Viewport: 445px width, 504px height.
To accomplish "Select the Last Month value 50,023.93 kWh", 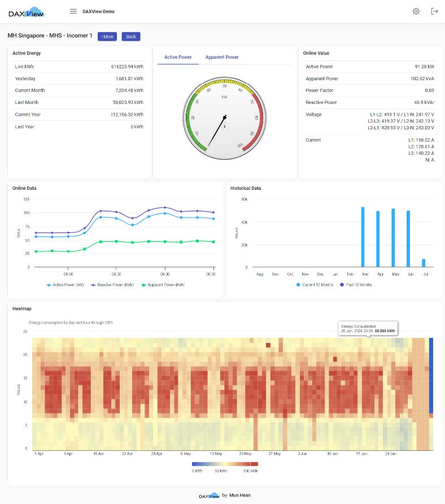I will [128, 102].
